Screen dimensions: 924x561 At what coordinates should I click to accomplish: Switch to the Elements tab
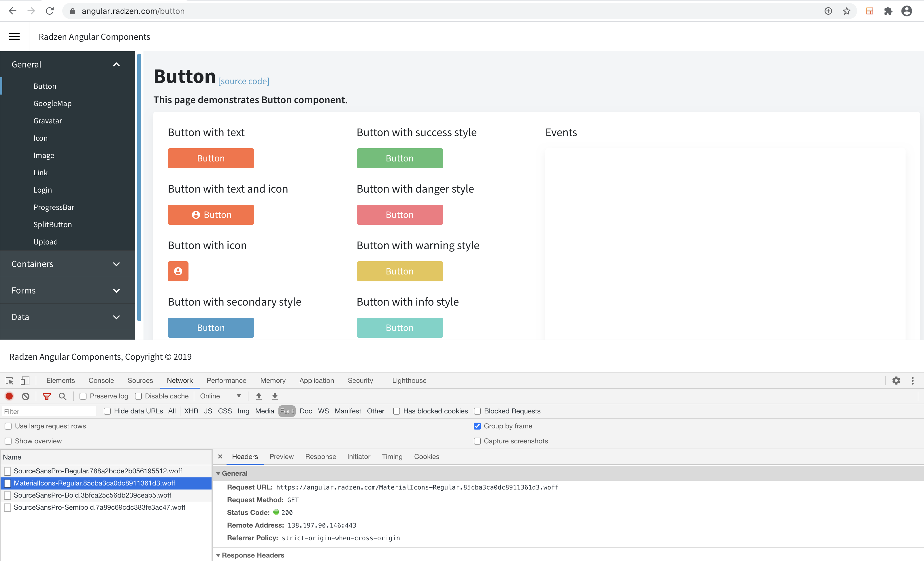click(x=61, y=380)
